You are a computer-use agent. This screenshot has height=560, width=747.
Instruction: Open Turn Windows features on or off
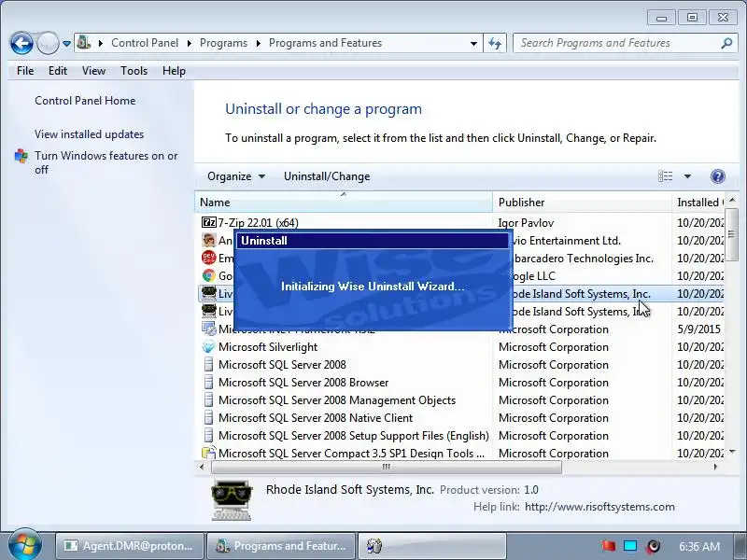[106, 162]
